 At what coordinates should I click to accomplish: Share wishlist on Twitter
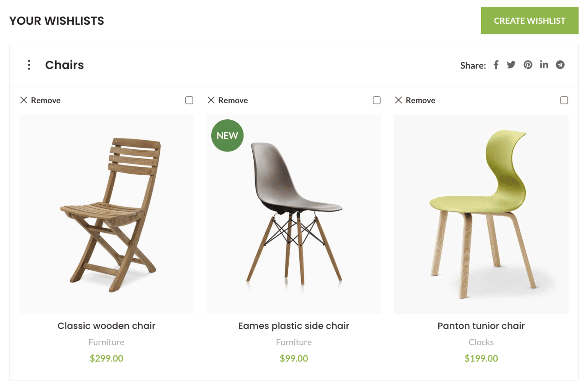pos(511,65)
